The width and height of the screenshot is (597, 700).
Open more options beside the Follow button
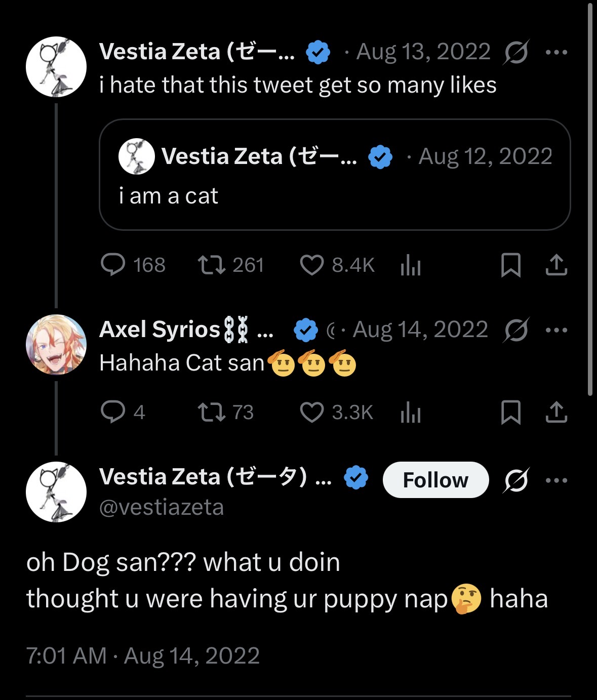click(x=557, y=480)
